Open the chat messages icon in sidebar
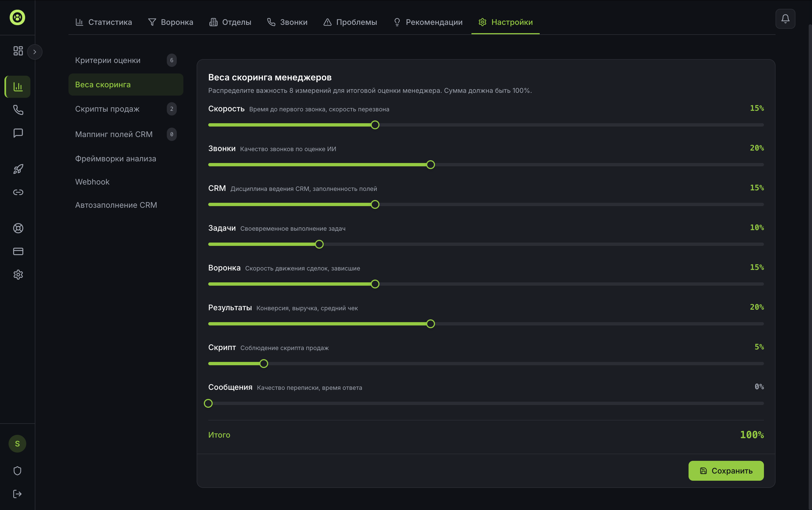Image resolution: width=812 pixels, height=510 pixels. point(18,133)
